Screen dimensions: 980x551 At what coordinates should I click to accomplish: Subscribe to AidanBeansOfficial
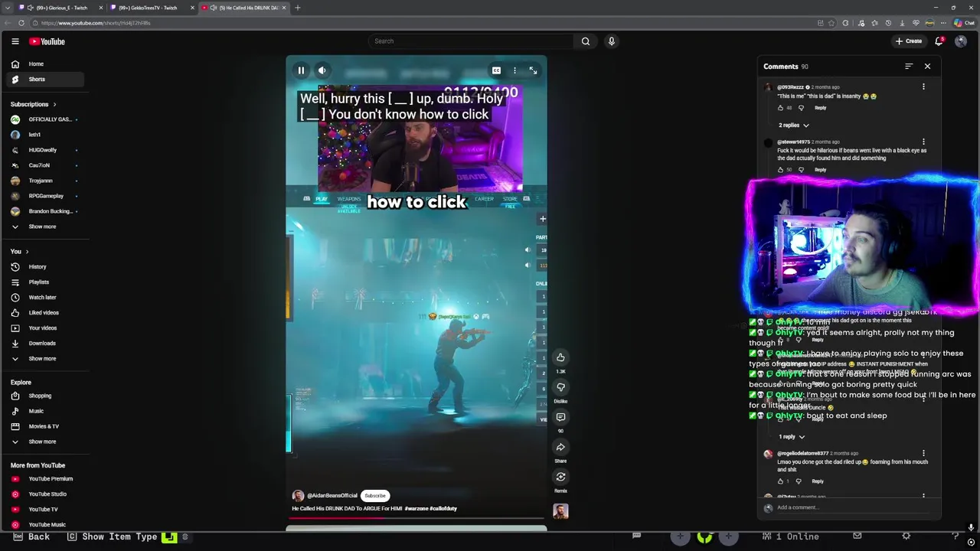tap(375, 496)
